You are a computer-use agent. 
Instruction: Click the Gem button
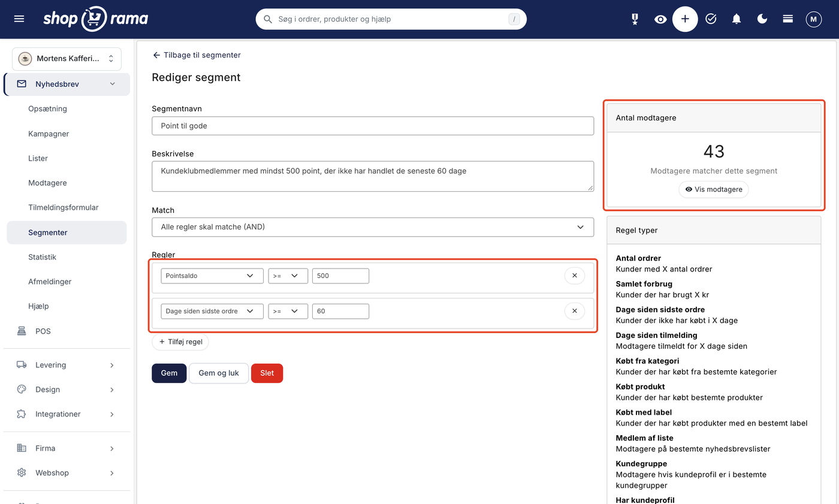(169, 373)
